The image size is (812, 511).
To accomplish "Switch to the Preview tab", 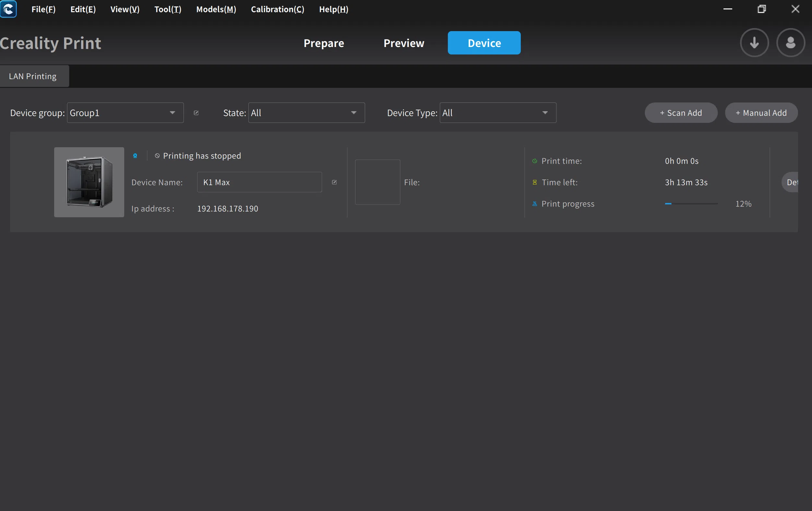I will pos(404,43).
